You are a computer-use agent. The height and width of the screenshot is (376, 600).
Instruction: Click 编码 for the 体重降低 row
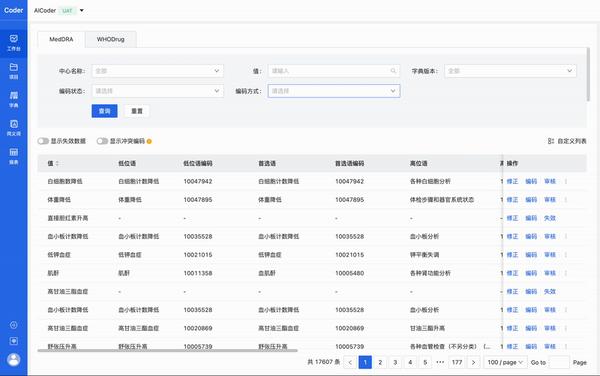click(531, 200)
